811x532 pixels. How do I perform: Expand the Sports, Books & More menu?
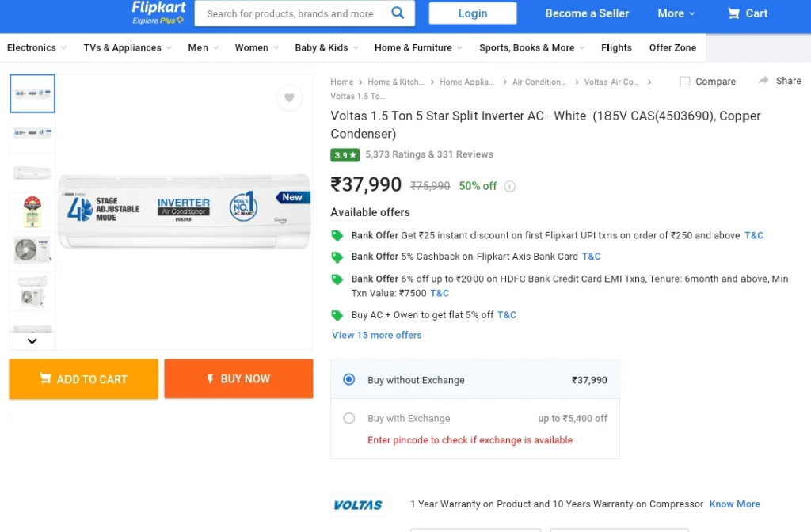532,47
